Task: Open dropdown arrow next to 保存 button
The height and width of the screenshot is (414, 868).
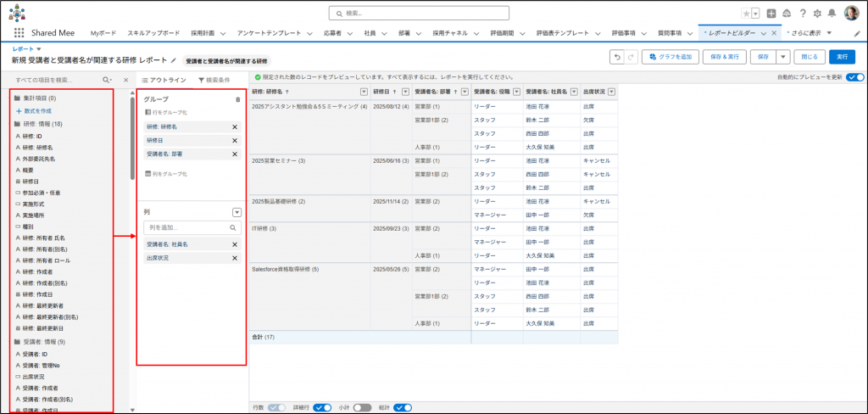Action: pos(783,56)
